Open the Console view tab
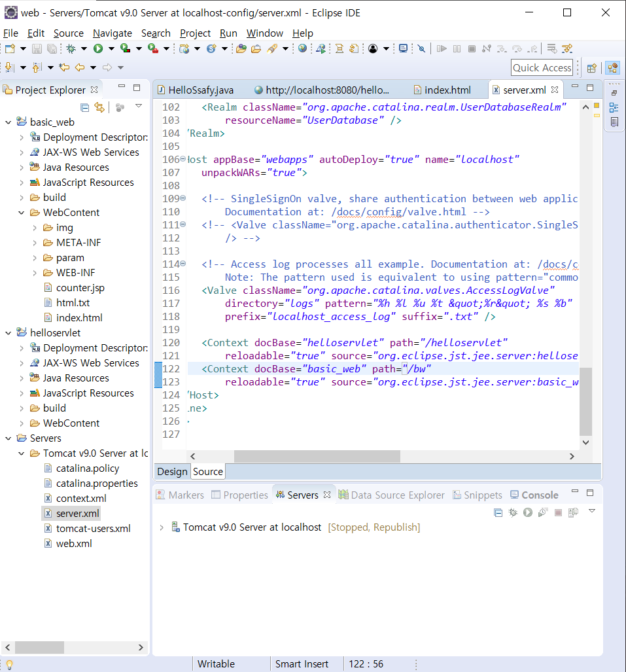The height and width of the screenshot is (672, 626). pos(534,495)
